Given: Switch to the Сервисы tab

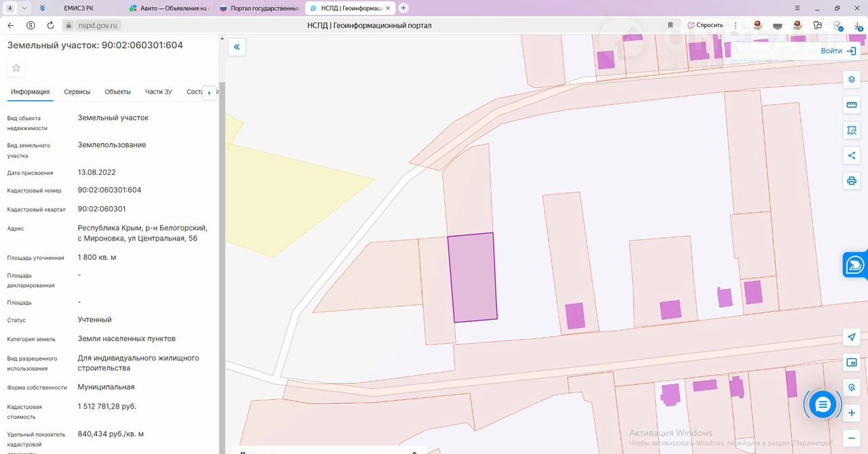Looking at the screenshot, I should pyautogui.click(x=77, y=92).
